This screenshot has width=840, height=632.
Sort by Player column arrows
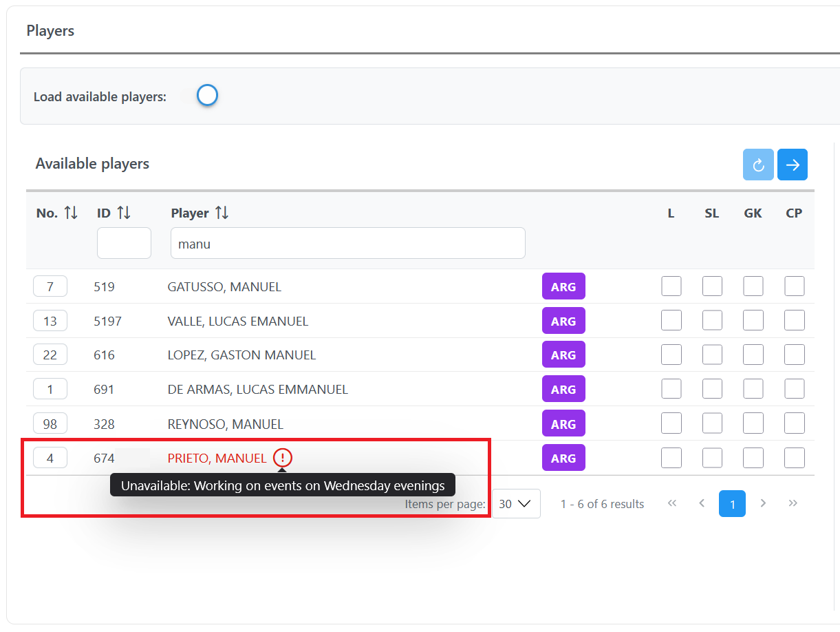coord(222,213)
